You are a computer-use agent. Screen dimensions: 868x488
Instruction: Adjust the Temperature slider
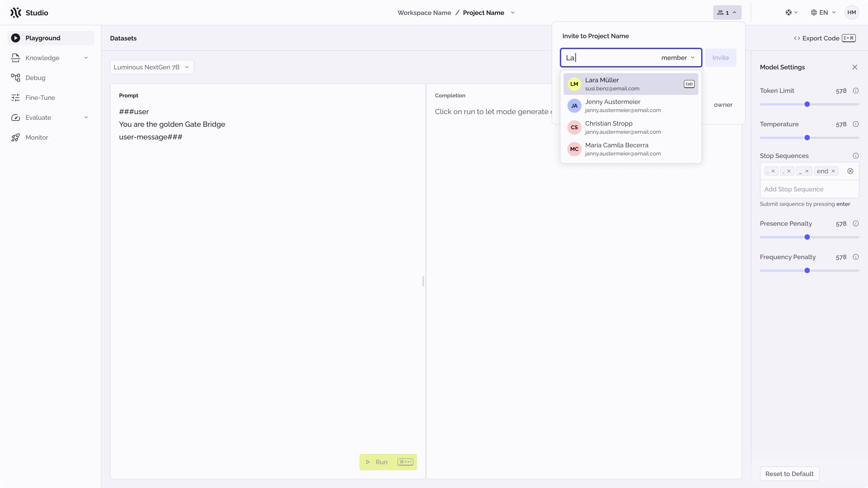(x=807, y=137)
